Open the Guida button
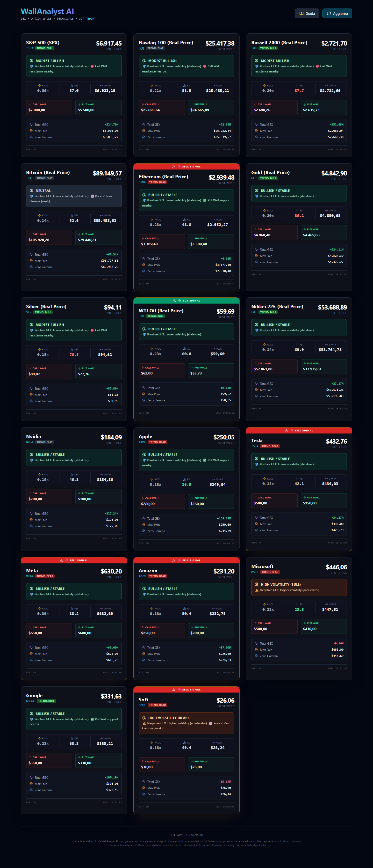Viewport: 373px width, 868px height. click(307, 13)
